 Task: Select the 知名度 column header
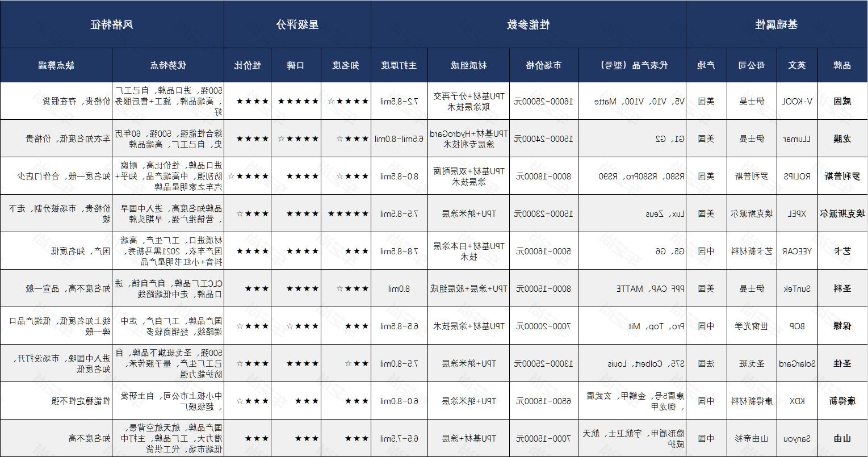[x=346, y=65]
